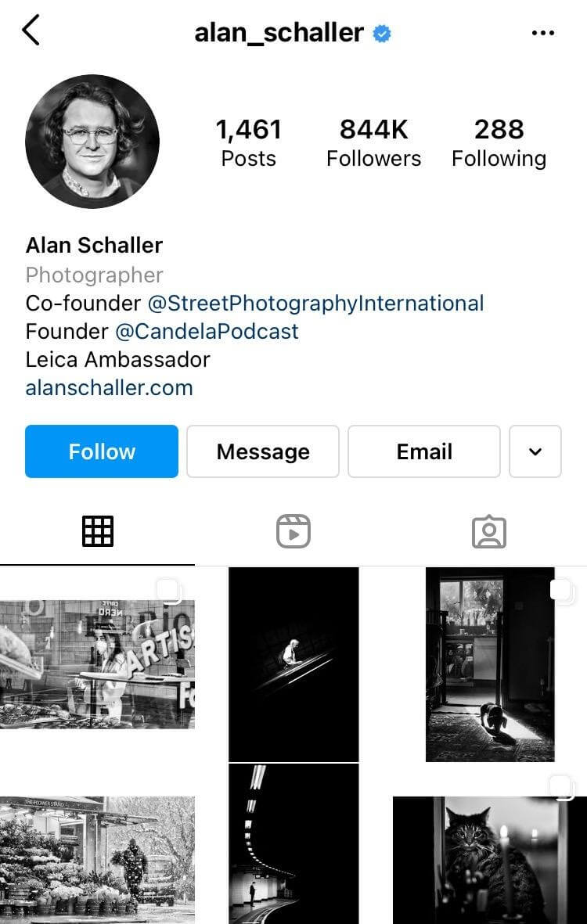Click the Email button

click(424, 451)
